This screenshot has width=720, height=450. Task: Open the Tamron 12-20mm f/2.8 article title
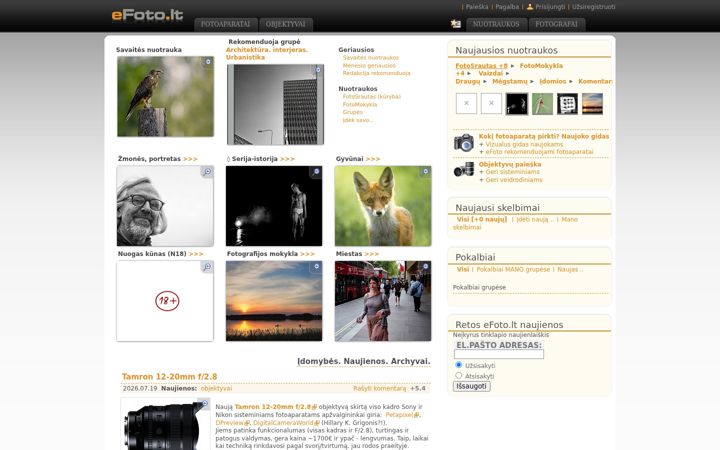click(169, 377)
